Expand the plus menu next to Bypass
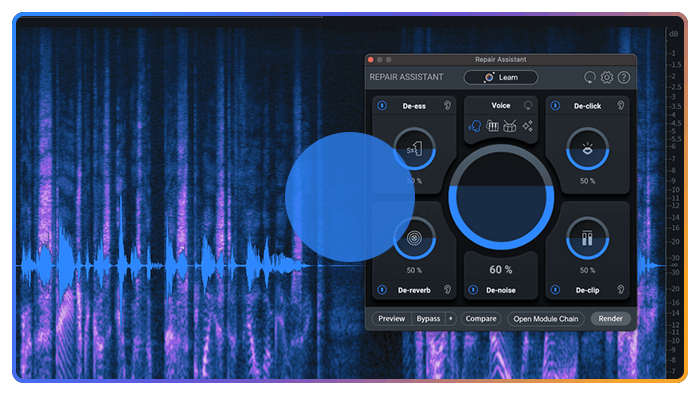Image resolution: width=700 pixels, height=394 pixels. click(450, 319)
